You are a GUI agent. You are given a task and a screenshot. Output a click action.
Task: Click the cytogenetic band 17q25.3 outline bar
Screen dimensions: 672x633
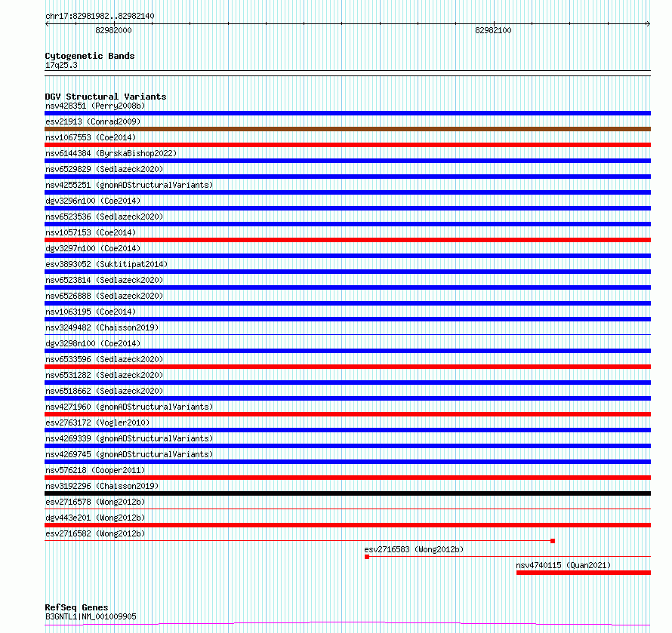(347, 73)
